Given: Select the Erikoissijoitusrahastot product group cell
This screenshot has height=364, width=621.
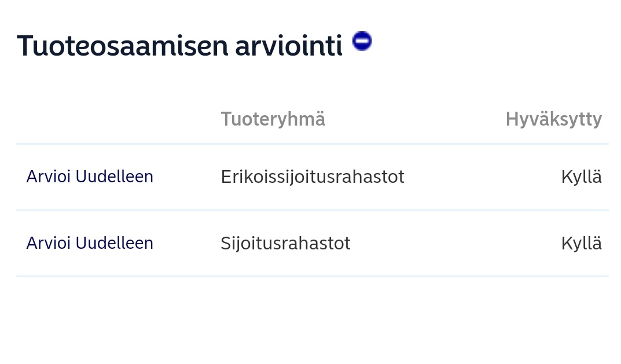Looking at the screenshot, I should (313, 177).
